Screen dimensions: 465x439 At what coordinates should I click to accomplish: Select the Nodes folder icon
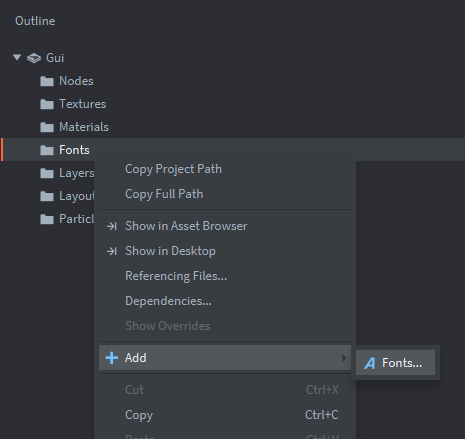[x=47, y=81]
